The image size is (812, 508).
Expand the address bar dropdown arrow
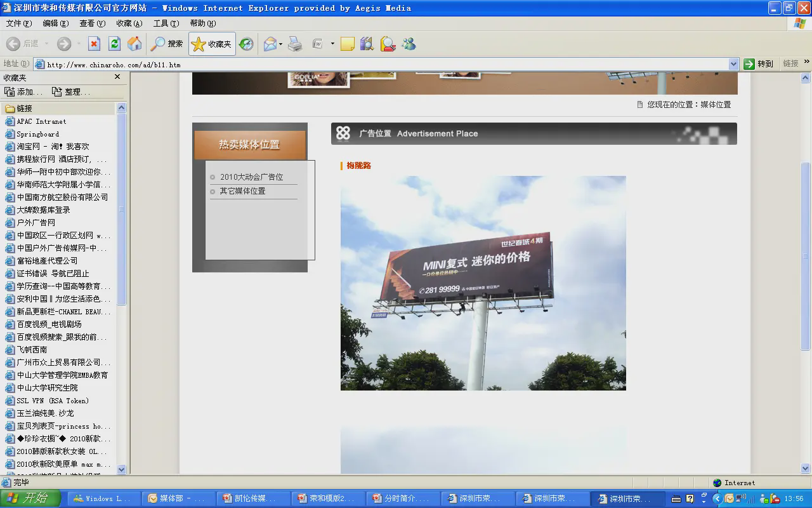pyautogui.click(x=733, y=64)
